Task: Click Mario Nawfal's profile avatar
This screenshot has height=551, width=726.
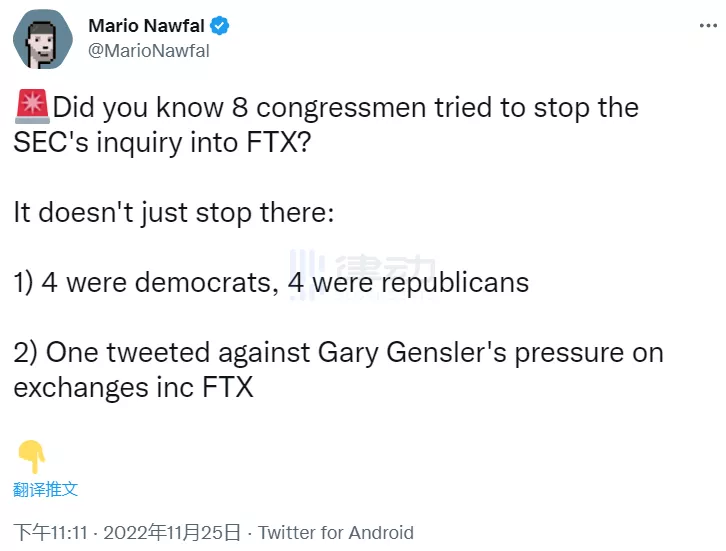Action: pyautogui.click(x=42, y=39)
